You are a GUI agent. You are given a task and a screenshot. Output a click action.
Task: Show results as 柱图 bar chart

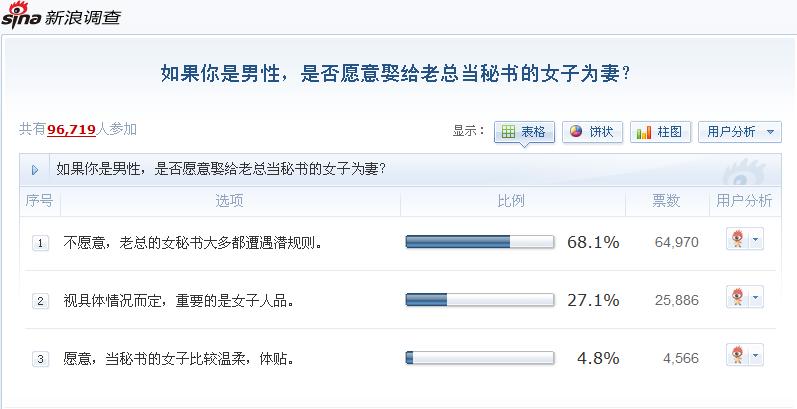coord(660,132)
